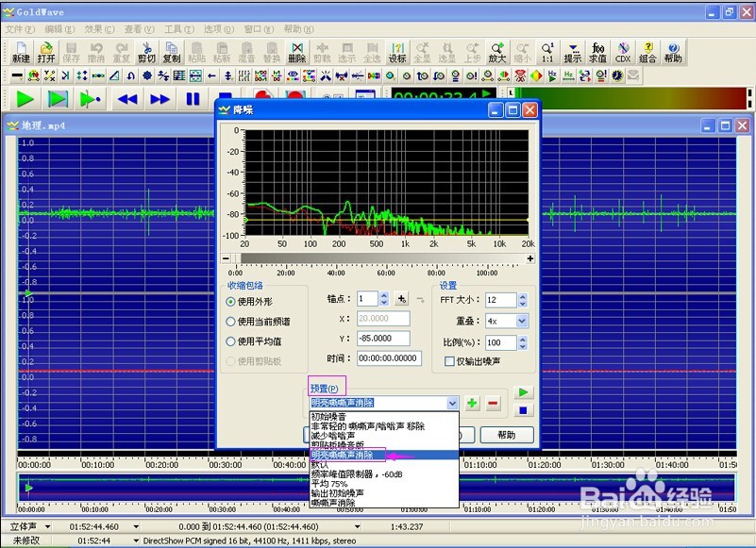756x548 pixels.
Task: Select the 使用平均值 radio button
Action: (230, 341)
